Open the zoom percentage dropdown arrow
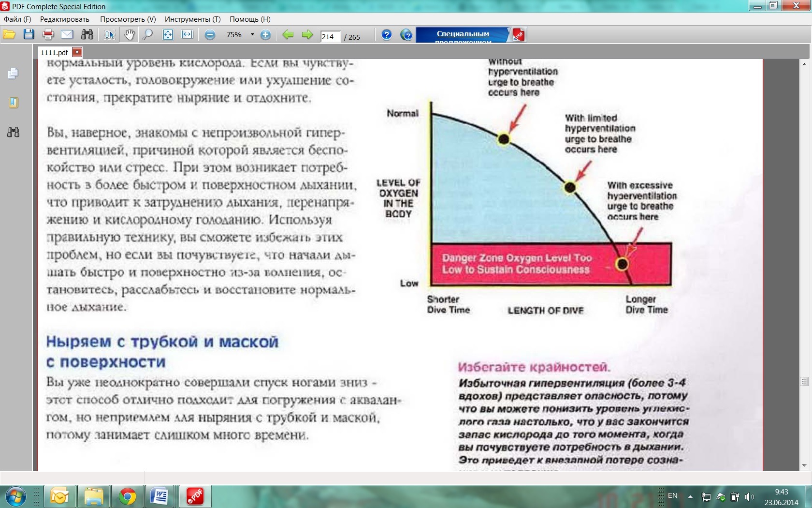The height and width of the screenshot is (508, 812). point(252,35)
